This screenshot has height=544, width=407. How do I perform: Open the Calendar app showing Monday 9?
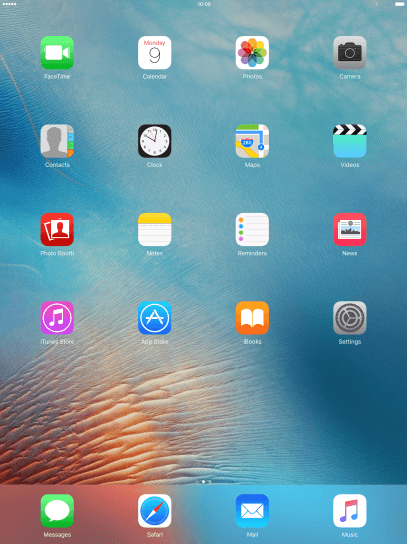[154, 53]
